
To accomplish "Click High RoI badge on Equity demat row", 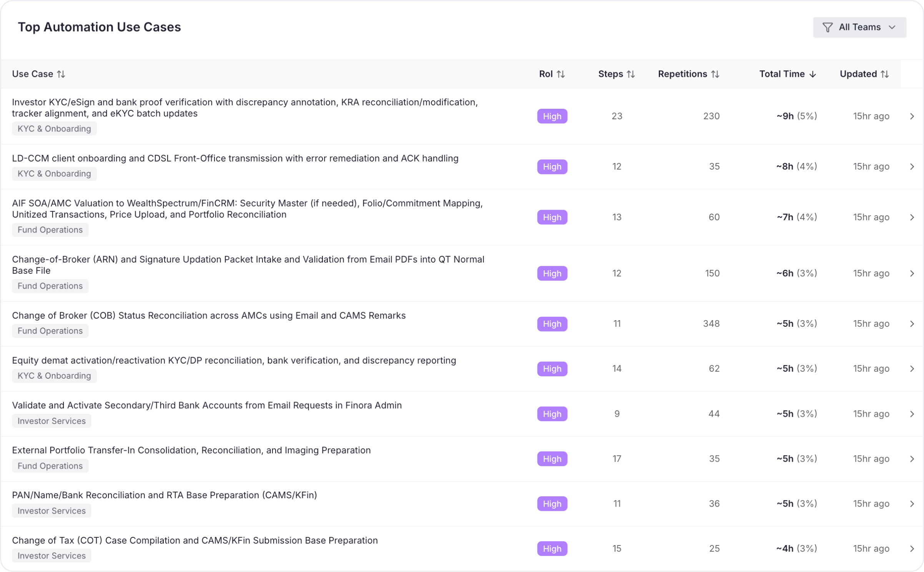I will [x=552, y=369].
